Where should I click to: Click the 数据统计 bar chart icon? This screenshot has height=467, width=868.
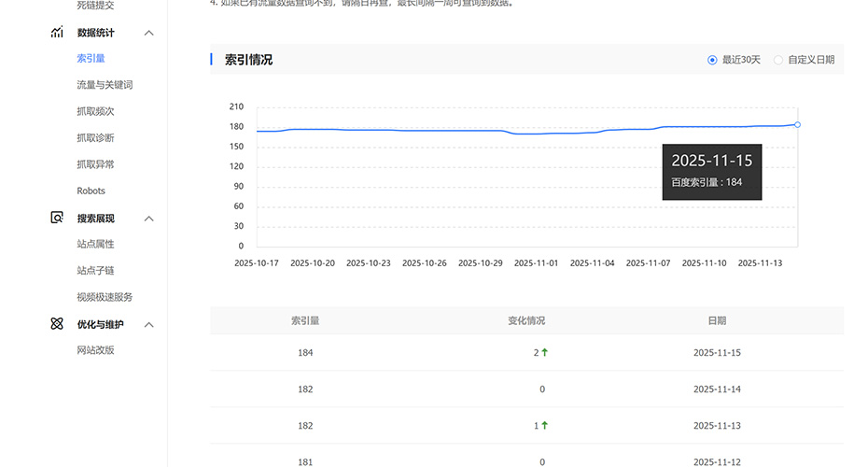click(57, 33)
